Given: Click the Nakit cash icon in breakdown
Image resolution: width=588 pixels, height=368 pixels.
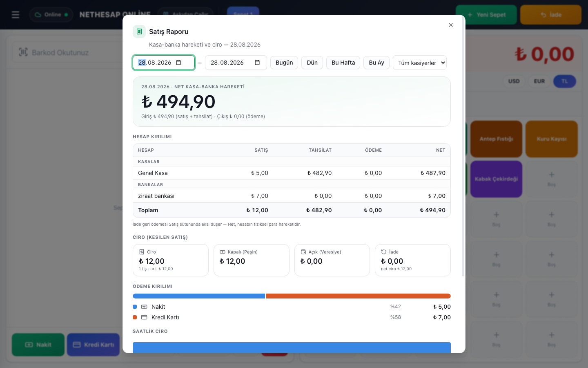Looking at the screenshot, I should point(144,307).
